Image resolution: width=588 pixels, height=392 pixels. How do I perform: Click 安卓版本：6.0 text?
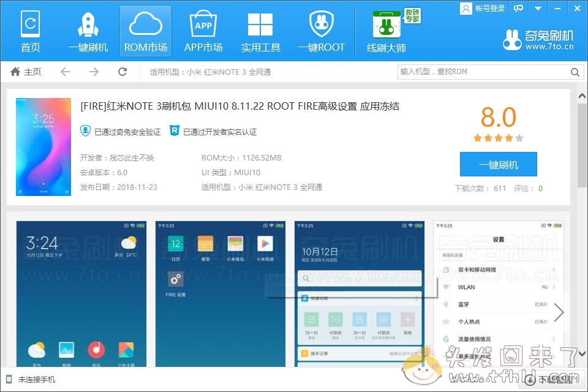coord(104,173)
